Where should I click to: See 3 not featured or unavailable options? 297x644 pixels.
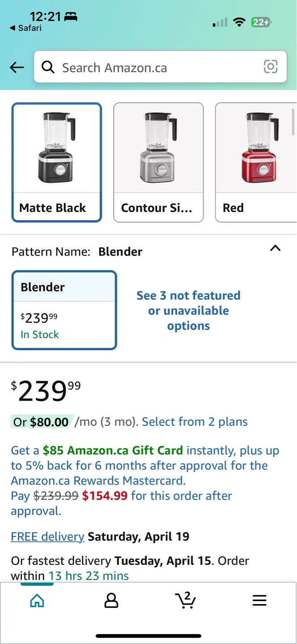coord(188,310)
